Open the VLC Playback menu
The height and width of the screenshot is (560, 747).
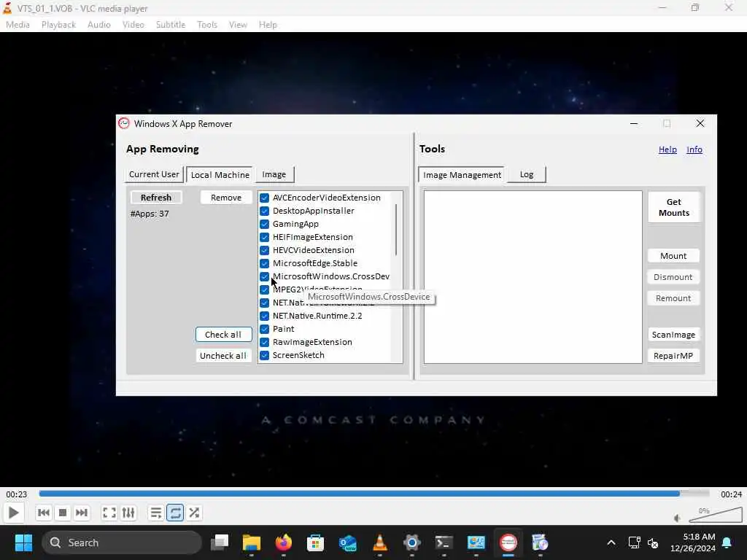(58, 25)
